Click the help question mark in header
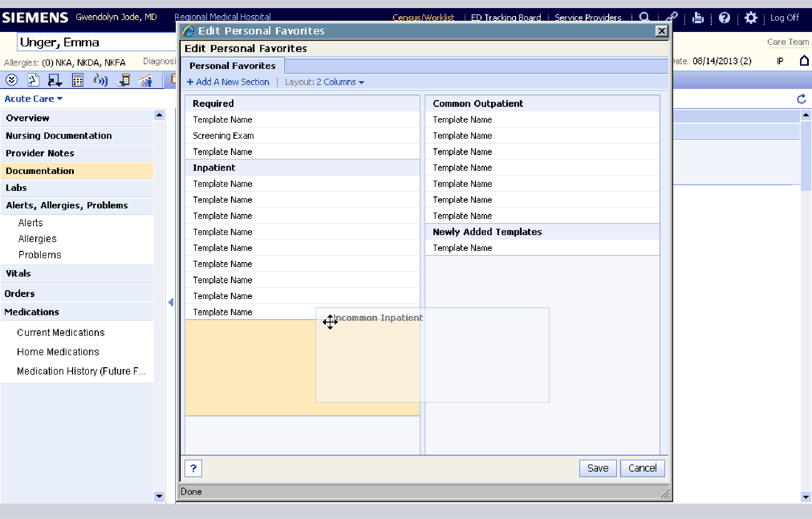Screen dimensions: 812x519 (724, 18)
